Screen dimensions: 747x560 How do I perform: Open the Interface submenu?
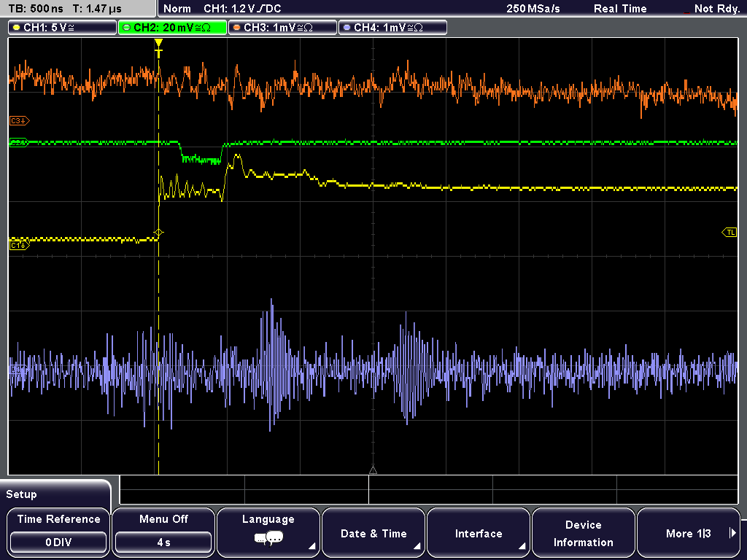479,532
